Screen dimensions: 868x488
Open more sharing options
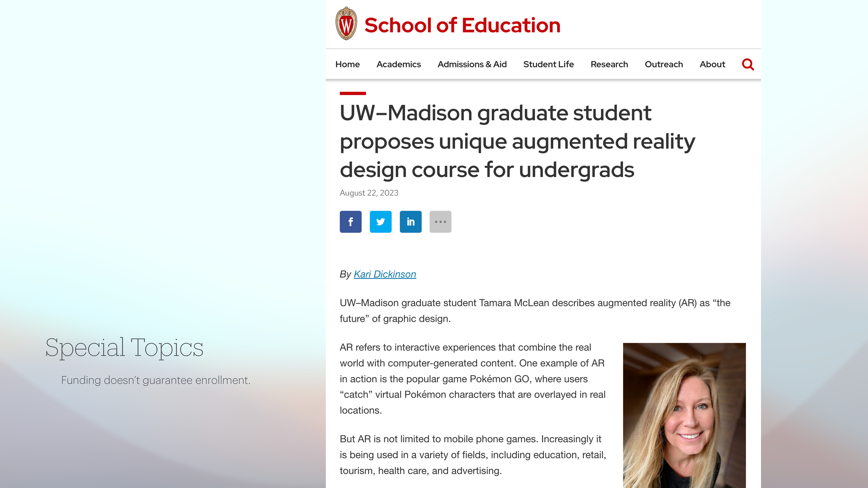pos(440,222)
